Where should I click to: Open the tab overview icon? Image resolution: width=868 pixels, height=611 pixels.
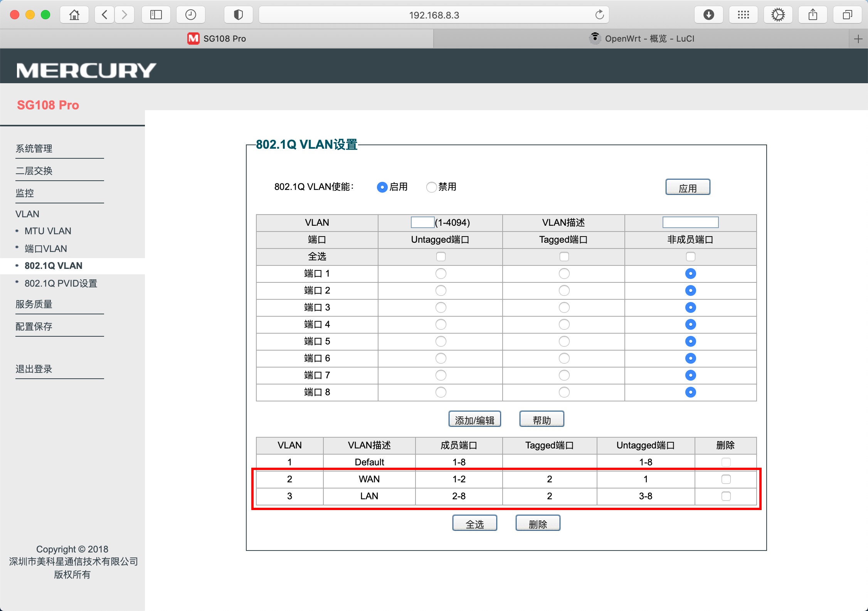(847, 15)
